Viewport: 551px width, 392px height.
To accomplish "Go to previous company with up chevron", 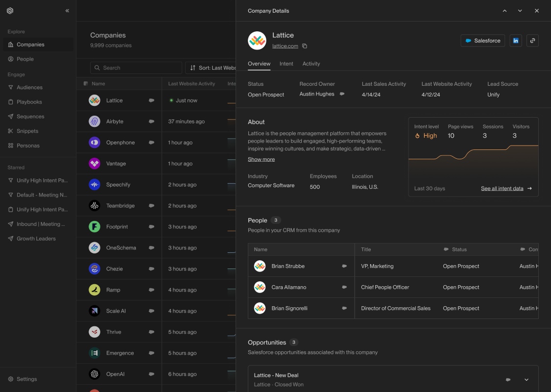I will point(504,11).
